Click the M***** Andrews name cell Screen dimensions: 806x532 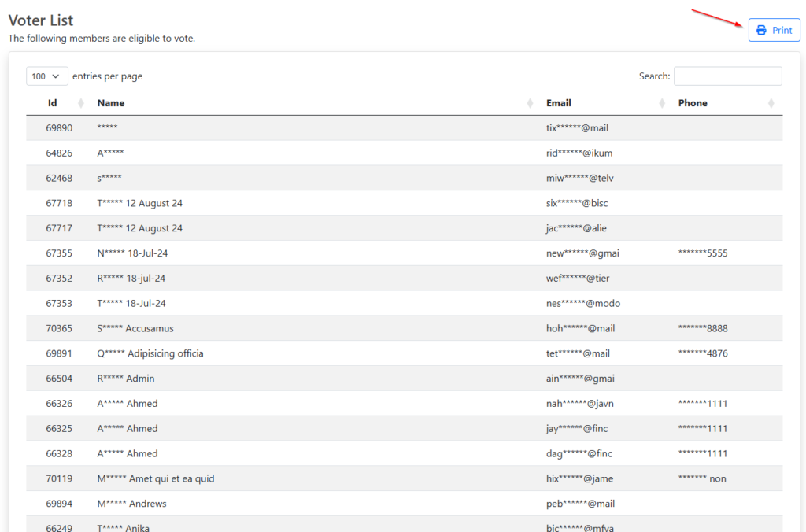132,504
